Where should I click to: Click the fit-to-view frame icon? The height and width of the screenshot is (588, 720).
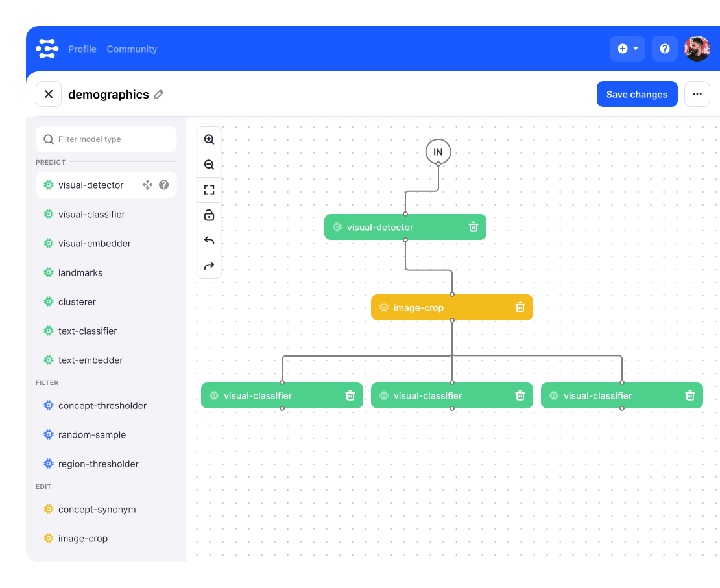coord(209,190)
